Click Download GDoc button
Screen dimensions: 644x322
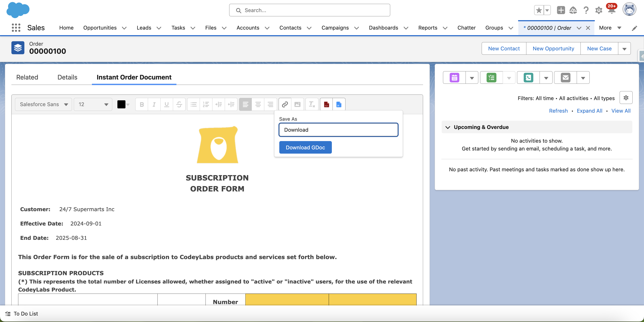(305, 148)
